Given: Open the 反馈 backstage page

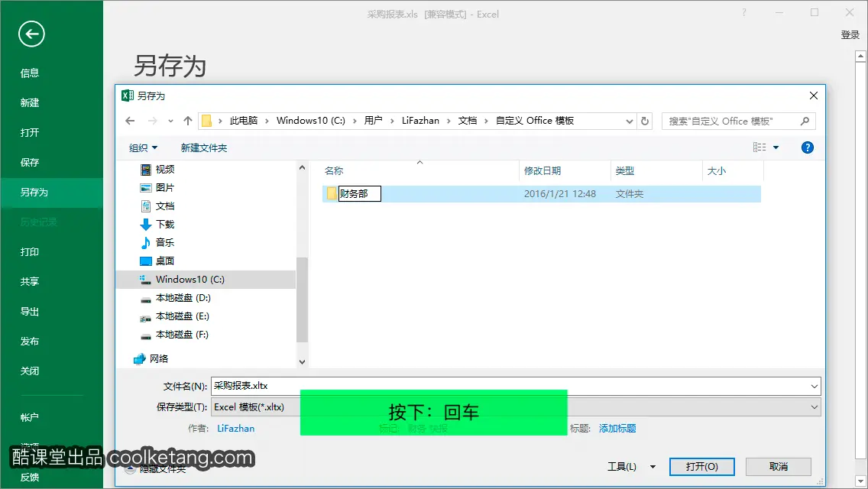Looking at the screenshot, I should (30, 478).
